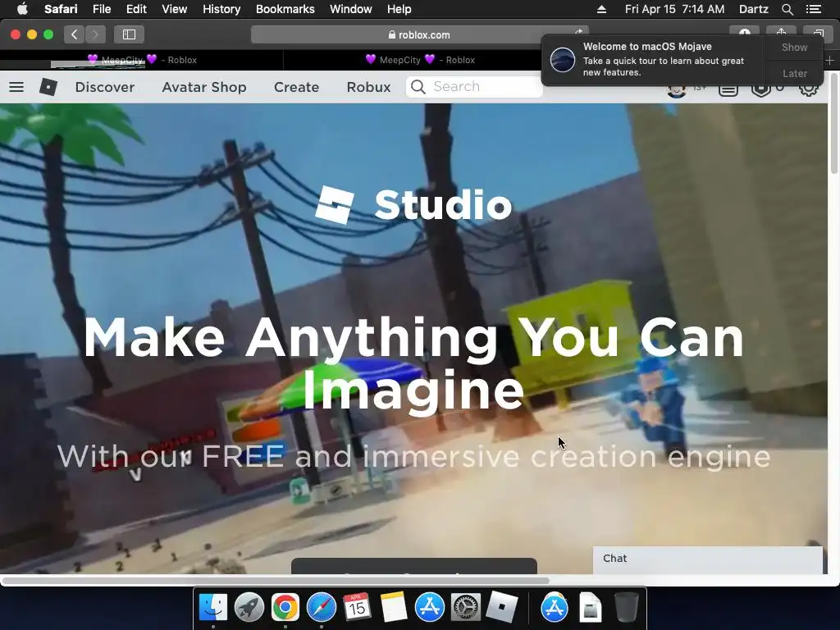Switch to the first MeepCity tab
Screen dimensions: 840x630
point(141,60)
